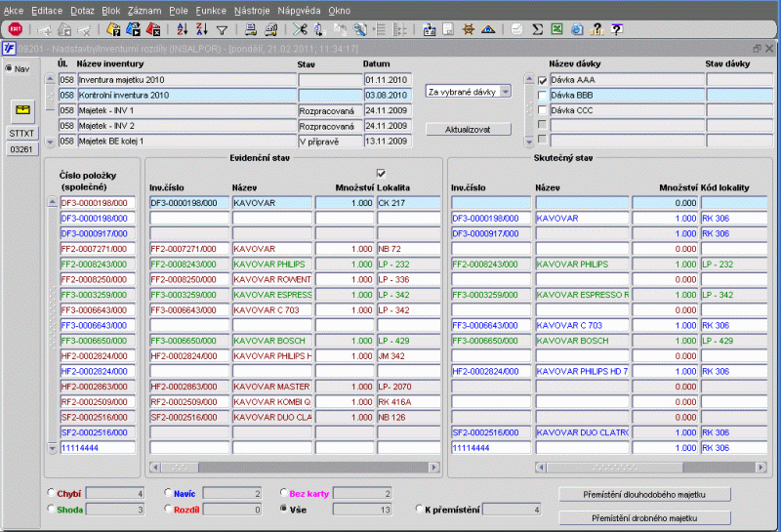Click Přemístění dlouhodobého majetku button
The image size is (781, 532).
click(645, 494)
